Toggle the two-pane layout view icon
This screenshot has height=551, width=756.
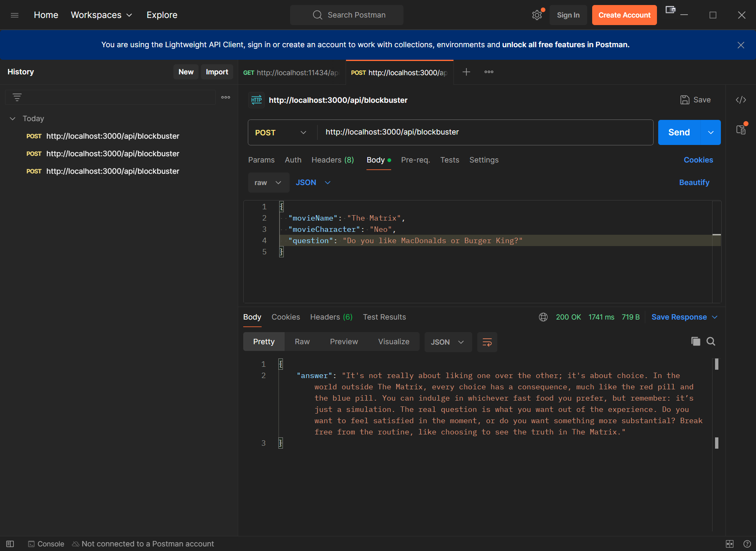point(729,543)
